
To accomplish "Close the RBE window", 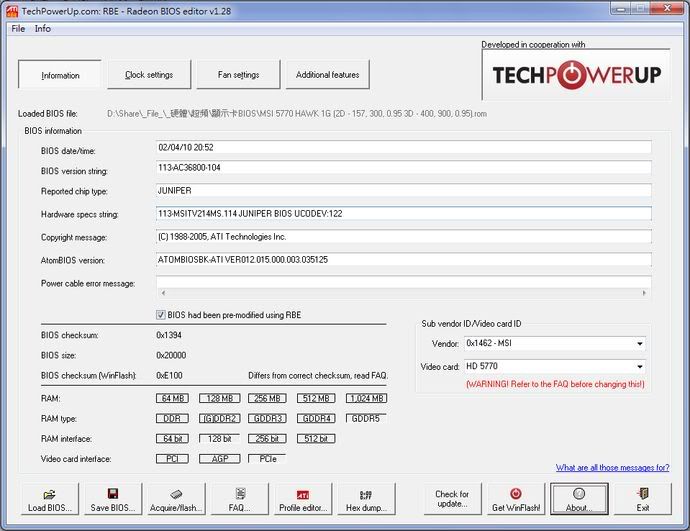I will point(667,8).
